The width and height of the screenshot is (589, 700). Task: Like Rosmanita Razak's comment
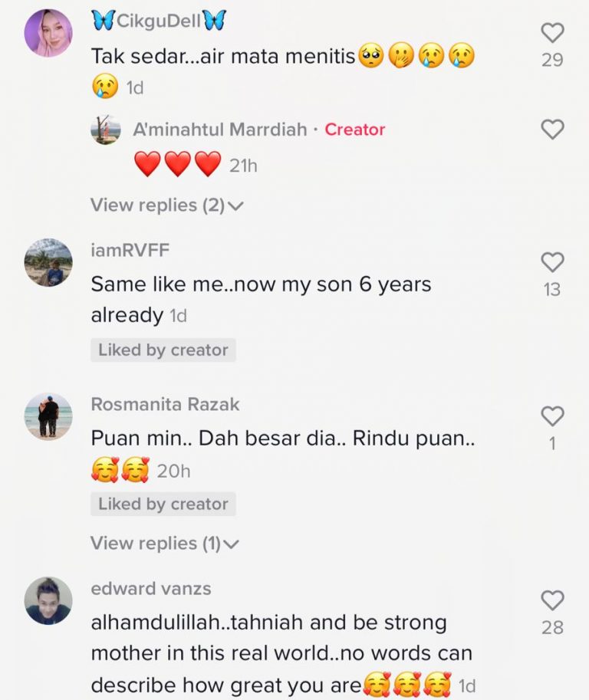click(x=552, y=416)
